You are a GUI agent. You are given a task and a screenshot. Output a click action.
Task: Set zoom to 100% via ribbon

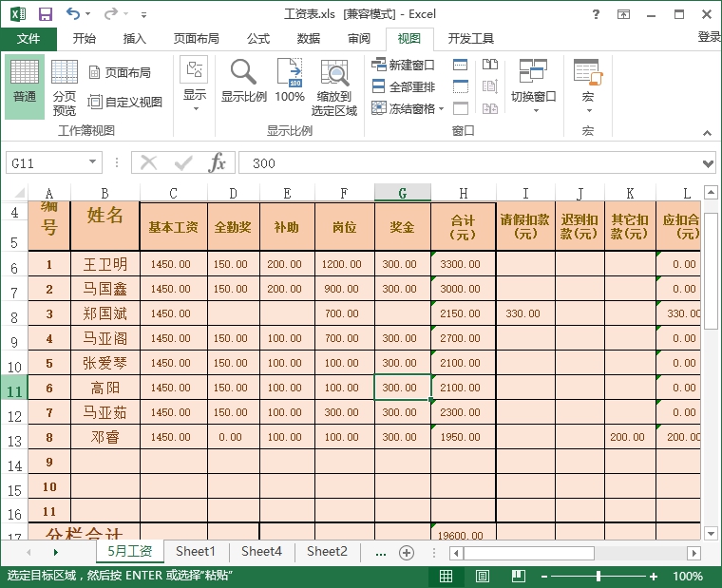pyautogui.click(x=290, y=81)
